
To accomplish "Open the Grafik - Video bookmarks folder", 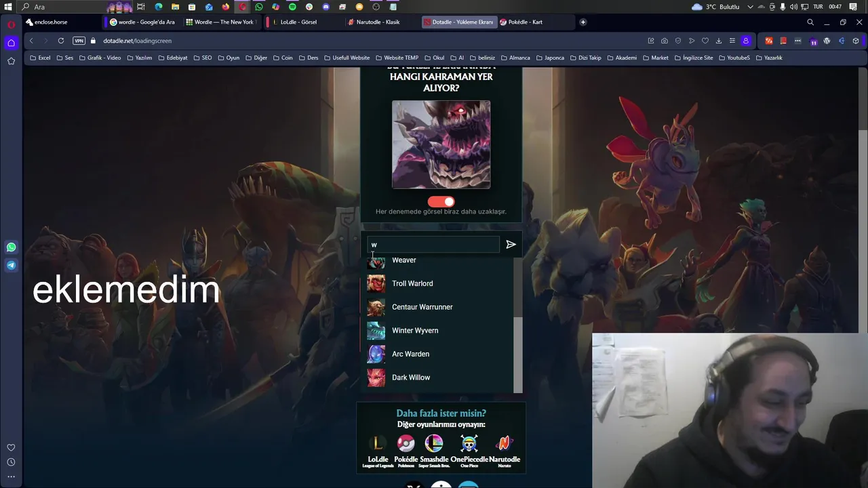I will [x=100, y=58].
